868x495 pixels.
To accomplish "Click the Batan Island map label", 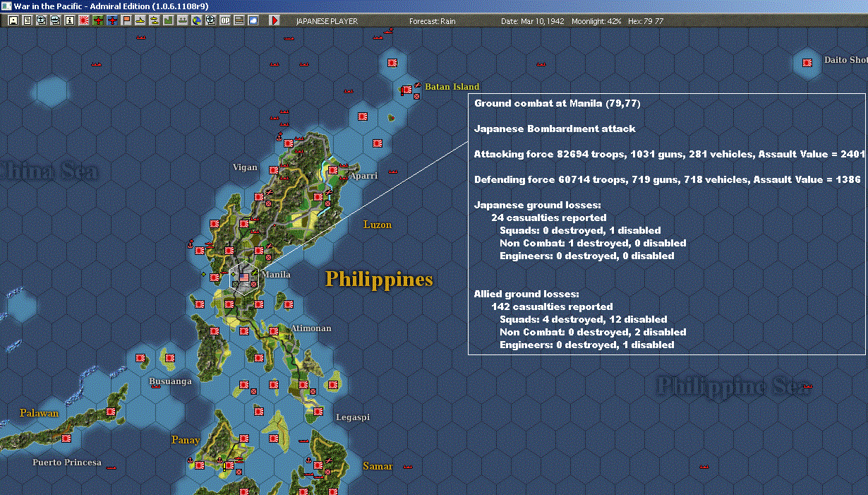I will click(452, 87).
